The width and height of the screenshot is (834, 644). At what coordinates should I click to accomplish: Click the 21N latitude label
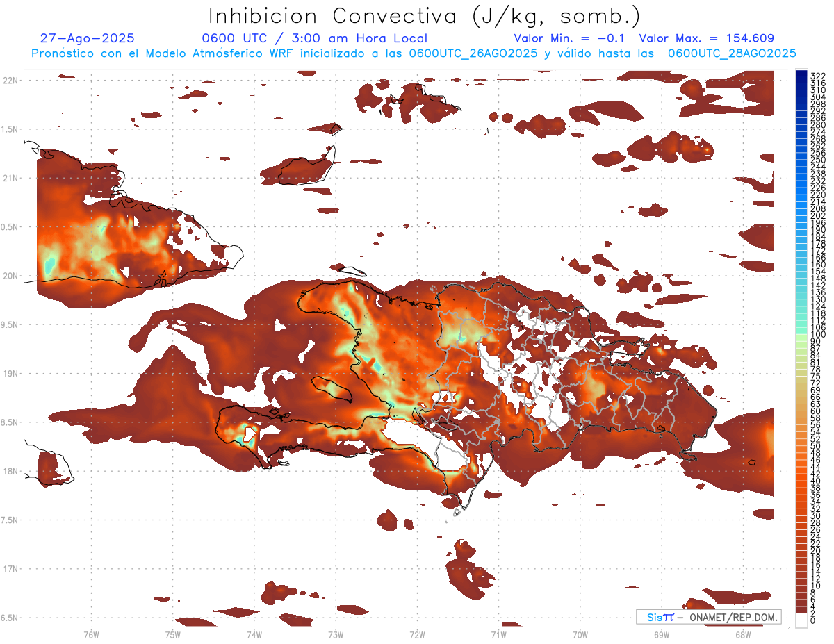(10, 178)
